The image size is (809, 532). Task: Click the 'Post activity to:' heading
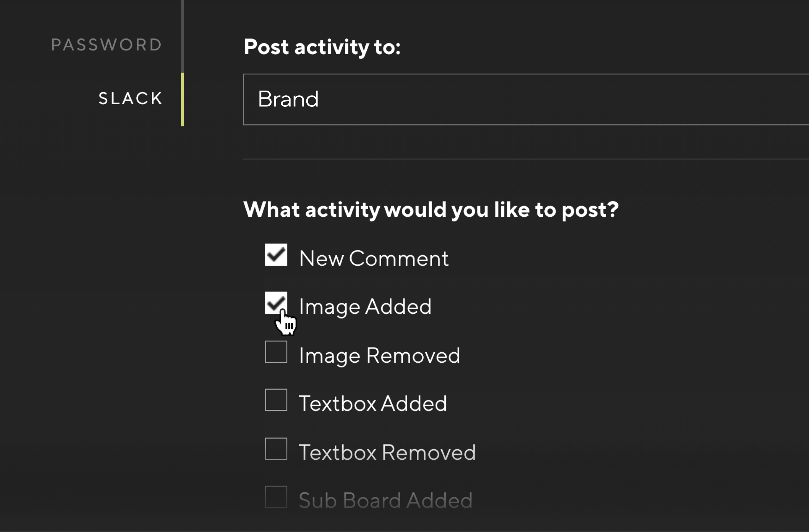point(322,47)
